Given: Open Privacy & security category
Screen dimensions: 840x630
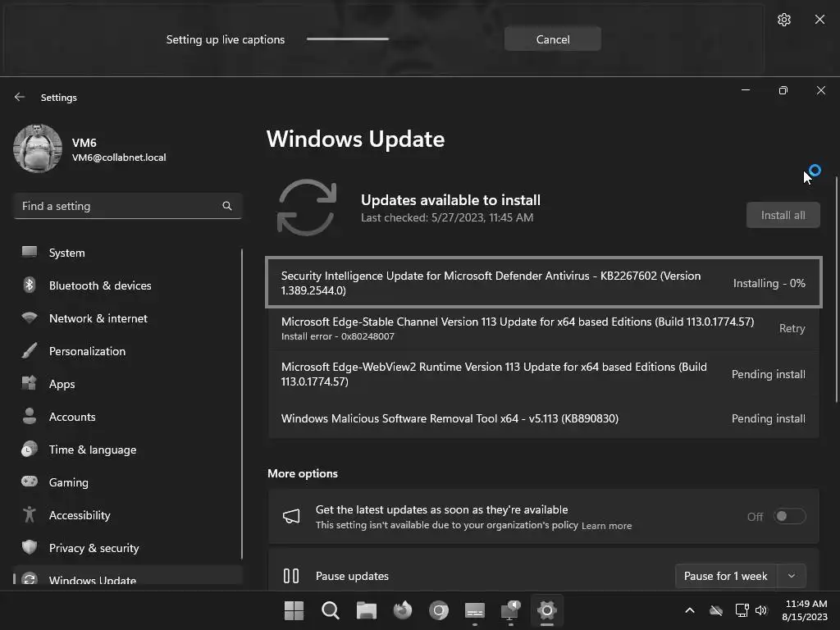Looking at the screenshot, I should [127, 548].
